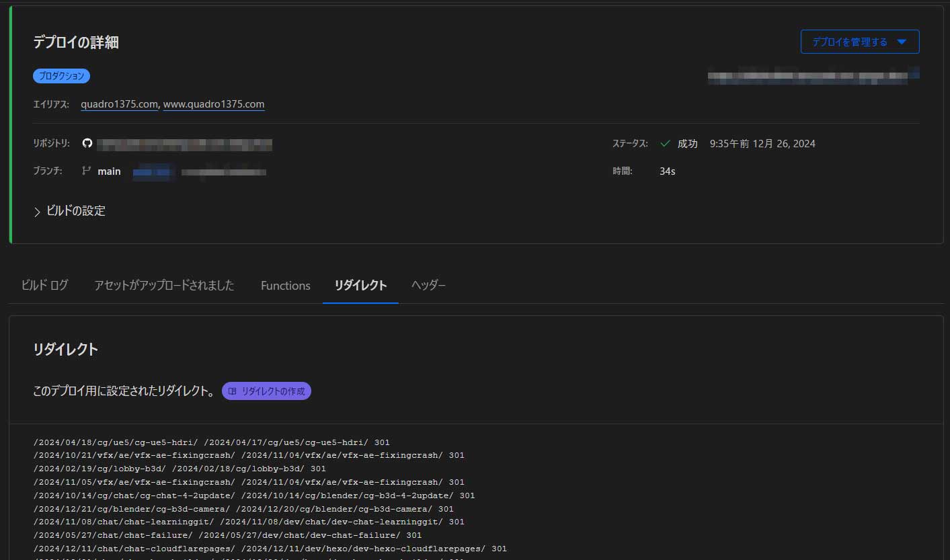950x560 pixels.
Task: Click the git branch icon beside main
Action: click(x=86, y=171)
